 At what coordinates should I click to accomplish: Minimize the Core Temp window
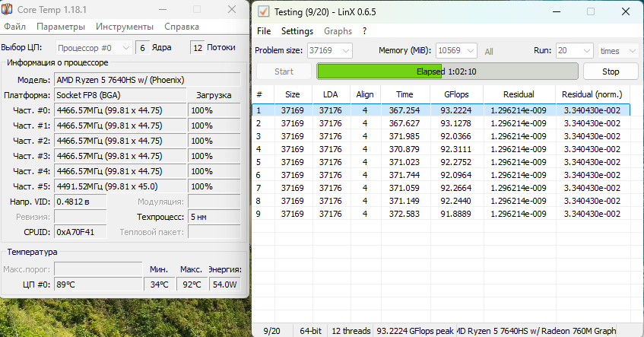[x=163, y=9]
